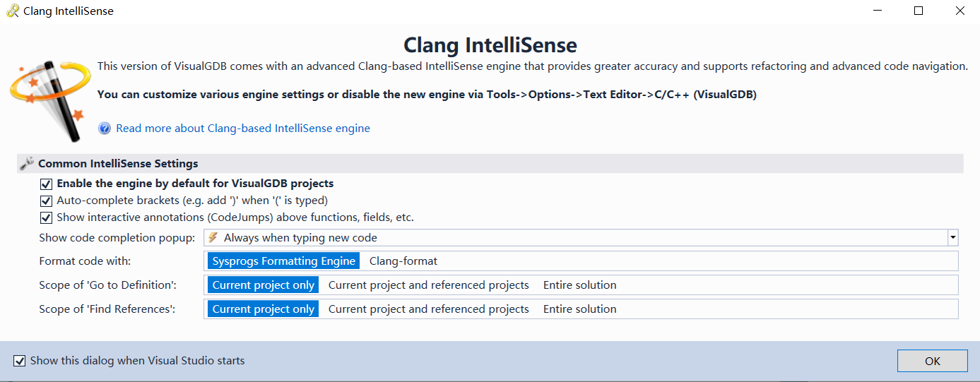Untick Show this dialog when Visual Studio starts
The image size is (980, 382).
coord(19,361)
